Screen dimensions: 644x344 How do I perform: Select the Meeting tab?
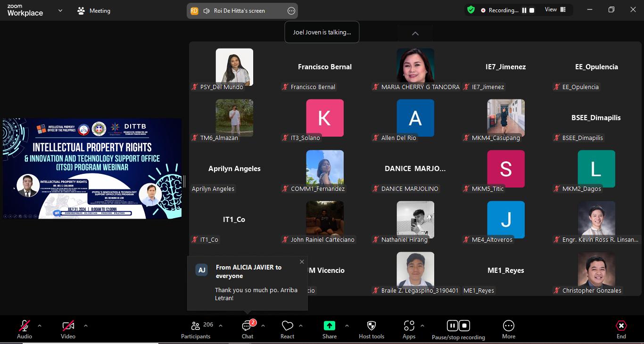[x=94, y=10]
